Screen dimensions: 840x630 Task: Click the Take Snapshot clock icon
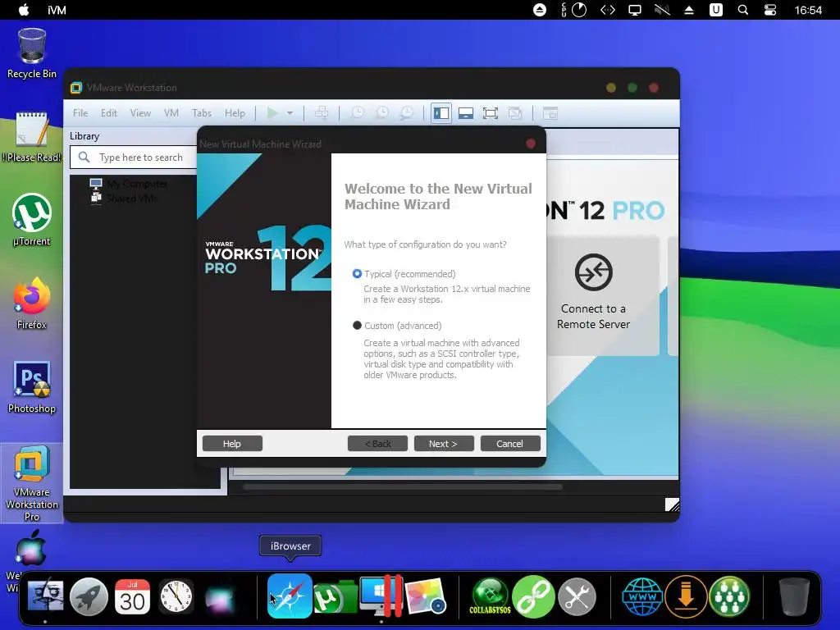click(357, 113)
